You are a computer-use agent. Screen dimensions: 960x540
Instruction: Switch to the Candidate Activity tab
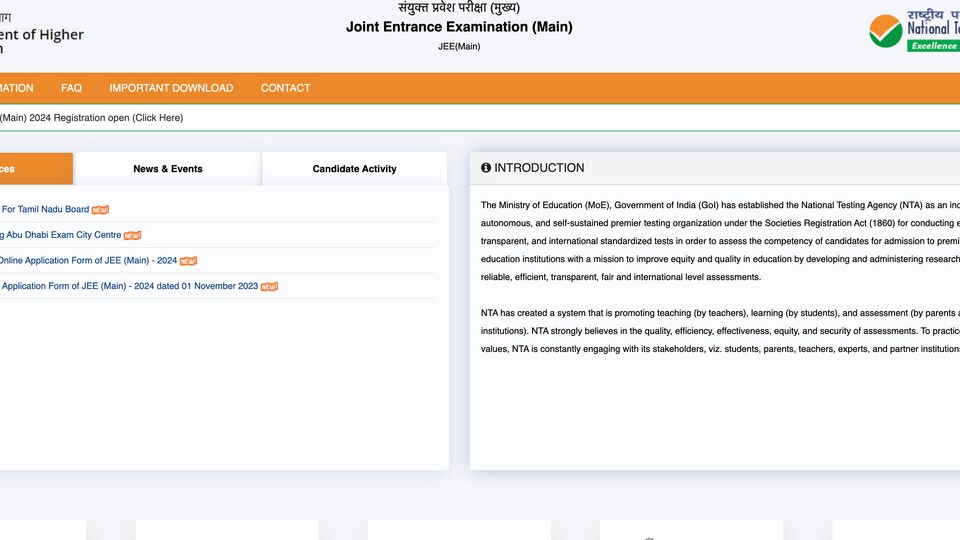coord(354,168)
